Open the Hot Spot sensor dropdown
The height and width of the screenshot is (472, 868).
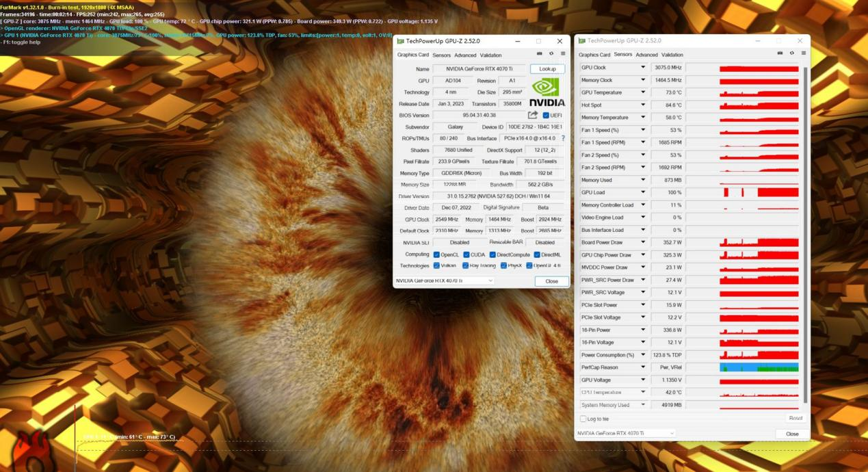(643, 105)
